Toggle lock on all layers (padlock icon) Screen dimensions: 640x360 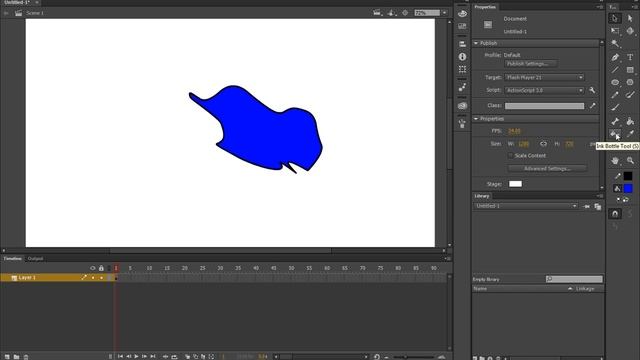[101, 268]
